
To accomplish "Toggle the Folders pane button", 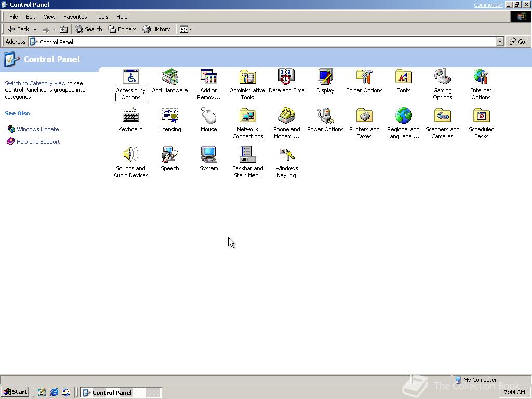I will (122, 29).
